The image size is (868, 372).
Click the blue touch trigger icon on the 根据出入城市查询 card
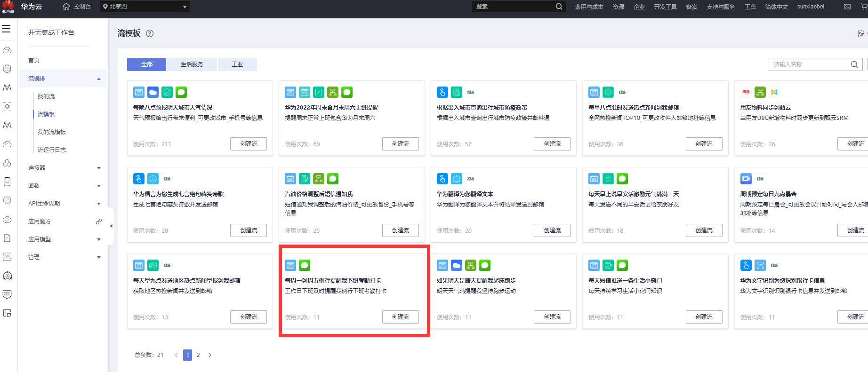click(442, 92)
